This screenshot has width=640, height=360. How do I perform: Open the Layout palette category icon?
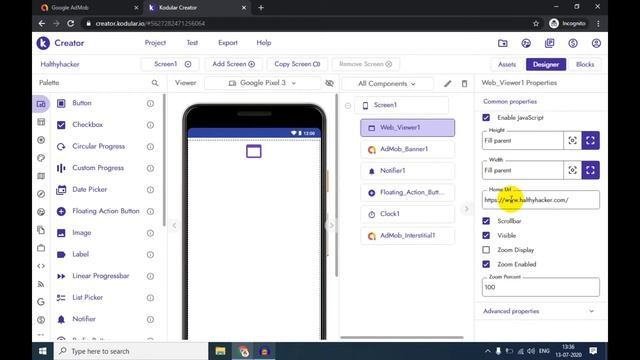41,122
